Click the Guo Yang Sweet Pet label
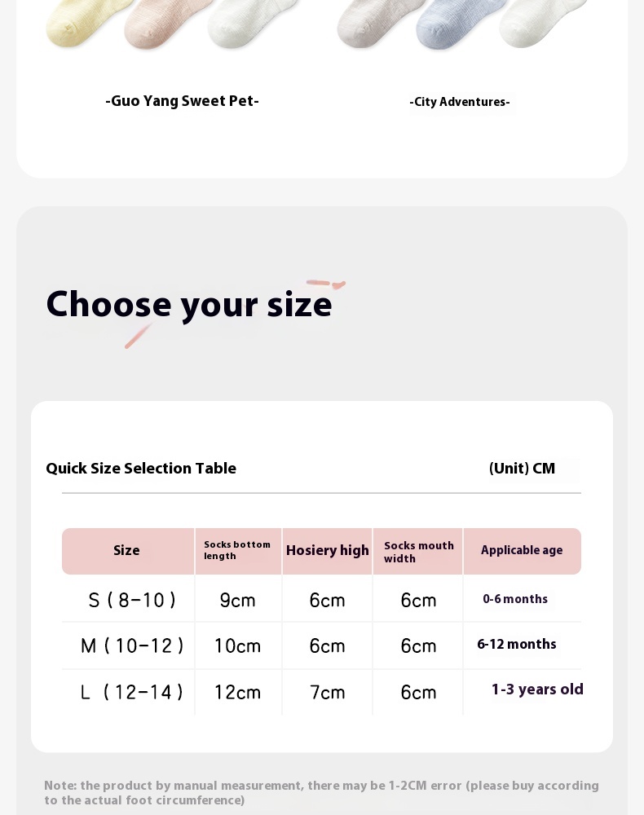Screen dimensions: 644x815 point(182,101)
